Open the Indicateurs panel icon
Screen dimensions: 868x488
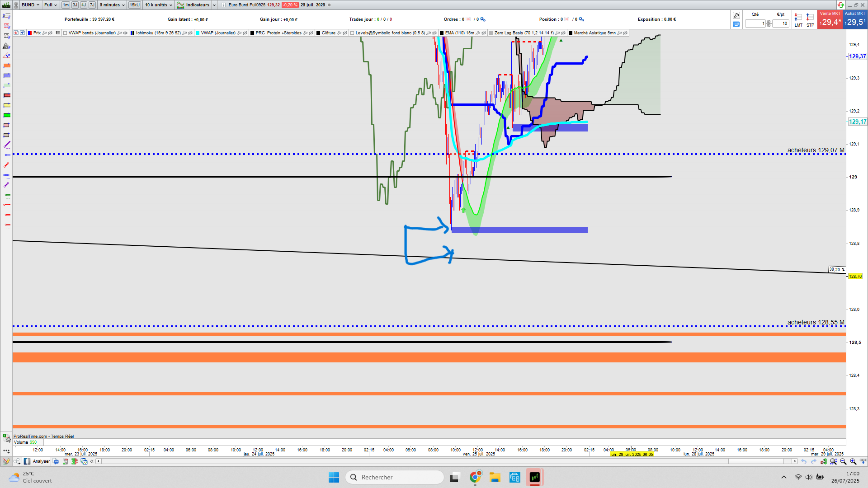(x=180, y=5)
